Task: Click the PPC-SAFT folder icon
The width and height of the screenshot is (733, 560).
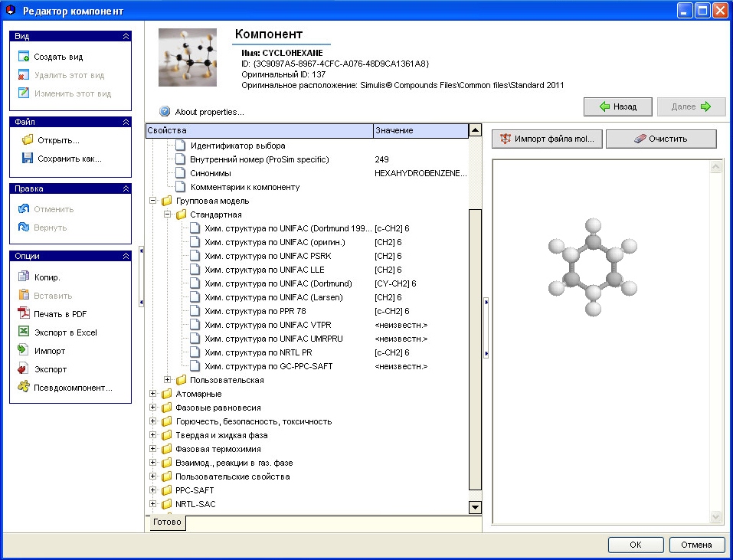Action: [167, 490]
